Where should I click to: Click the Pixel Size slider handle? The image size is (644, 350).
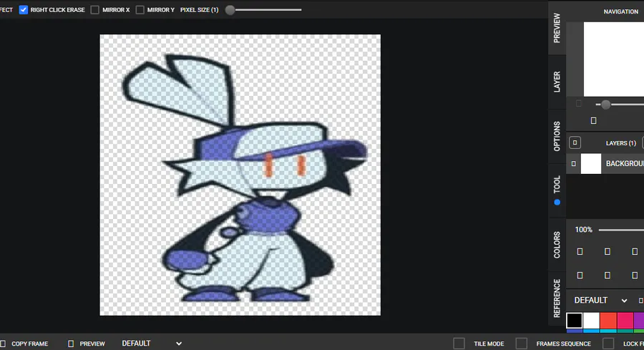[x=230, y=10]
